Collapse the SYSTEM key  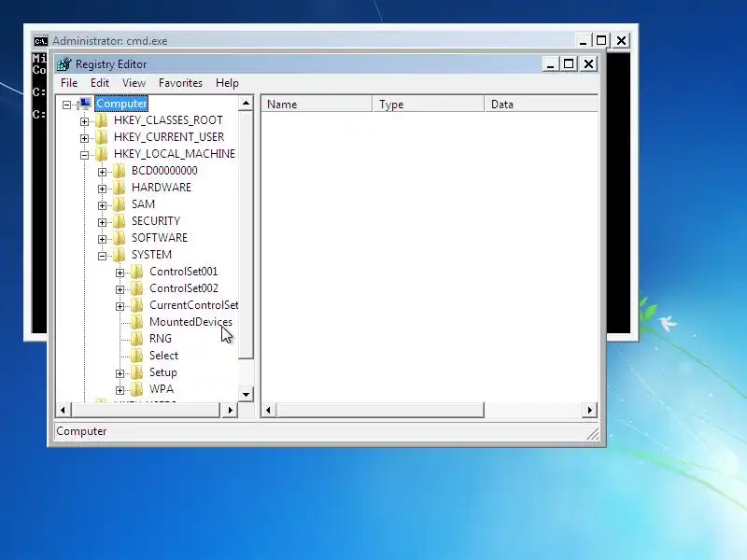tap(102, 256)
